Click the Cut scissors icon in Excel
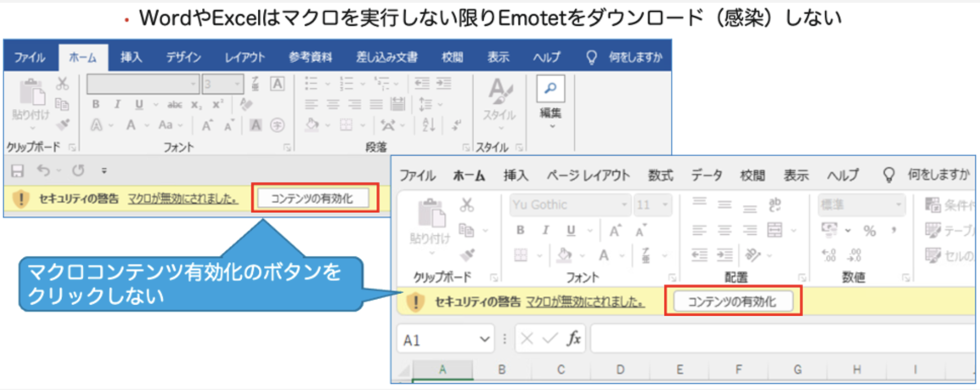Viewport: 980px width, 390px height. (467, 204)
